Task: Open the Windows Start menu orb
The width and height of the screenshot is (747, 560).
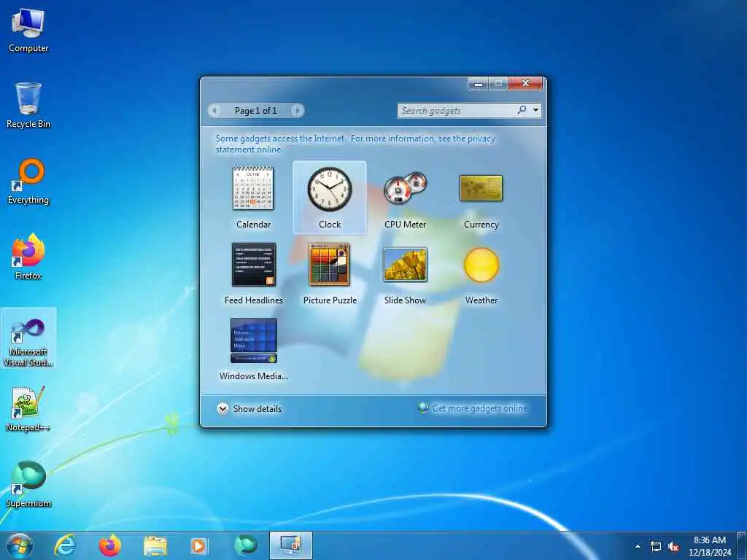Action: [x=20, y=545]
